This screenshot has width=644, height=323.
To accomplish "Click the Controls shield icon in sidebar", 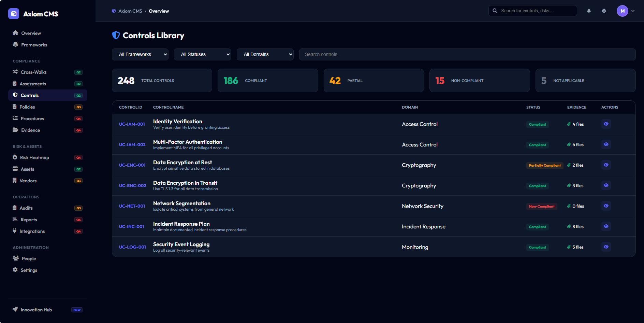I will point(15,95).
